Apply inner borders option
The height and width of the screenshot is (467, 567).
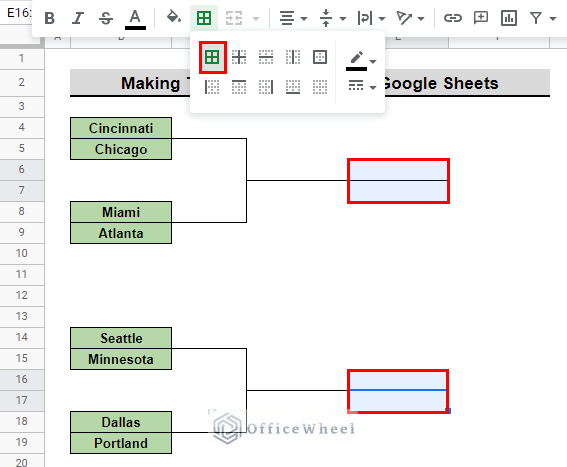point(239,57)
